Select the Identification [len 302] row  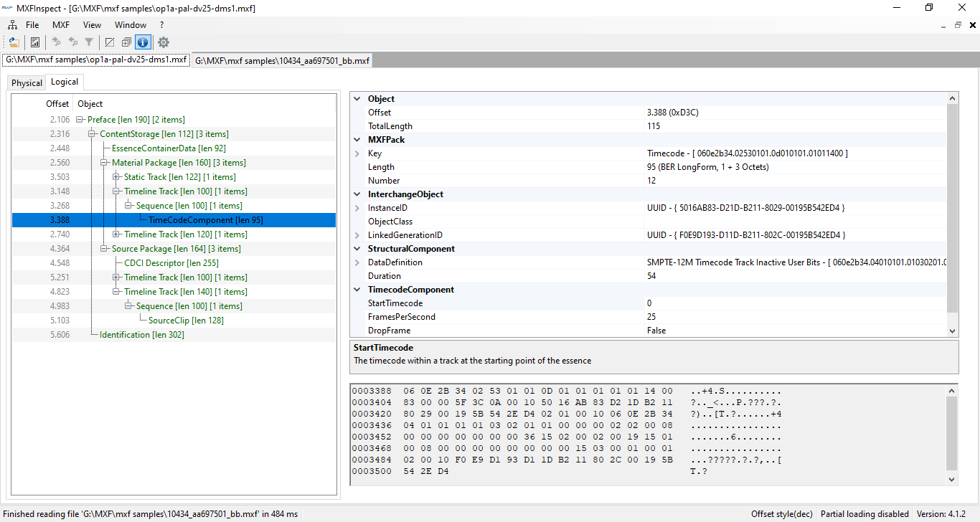coord(174,335)
